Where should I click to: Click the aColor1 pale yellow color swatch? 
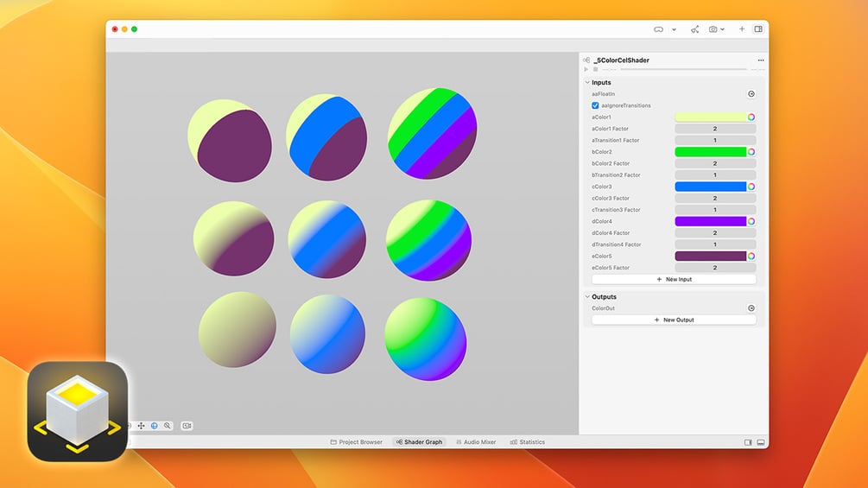coord(710,117)
